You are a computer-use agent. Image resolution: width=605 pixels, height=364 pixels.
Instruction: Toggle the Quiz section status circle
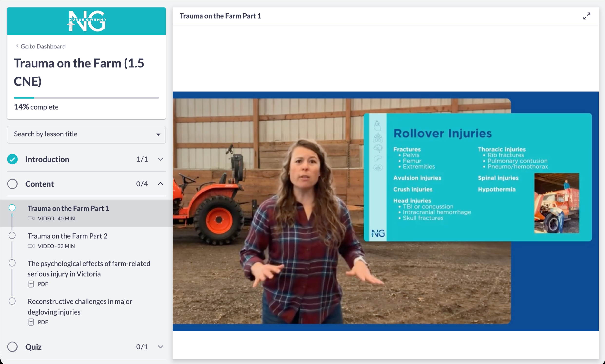tap(12, 347)
